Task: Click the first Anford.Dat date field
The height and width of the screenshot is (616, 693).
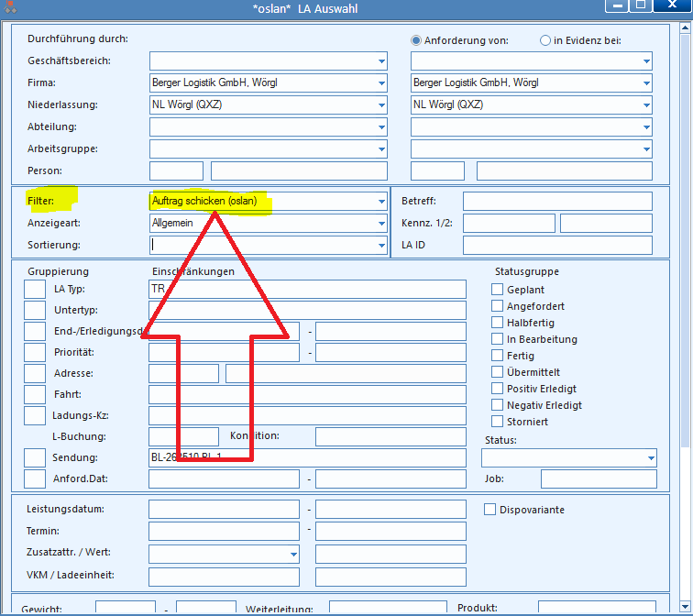Action: click(x=224, y=479)
